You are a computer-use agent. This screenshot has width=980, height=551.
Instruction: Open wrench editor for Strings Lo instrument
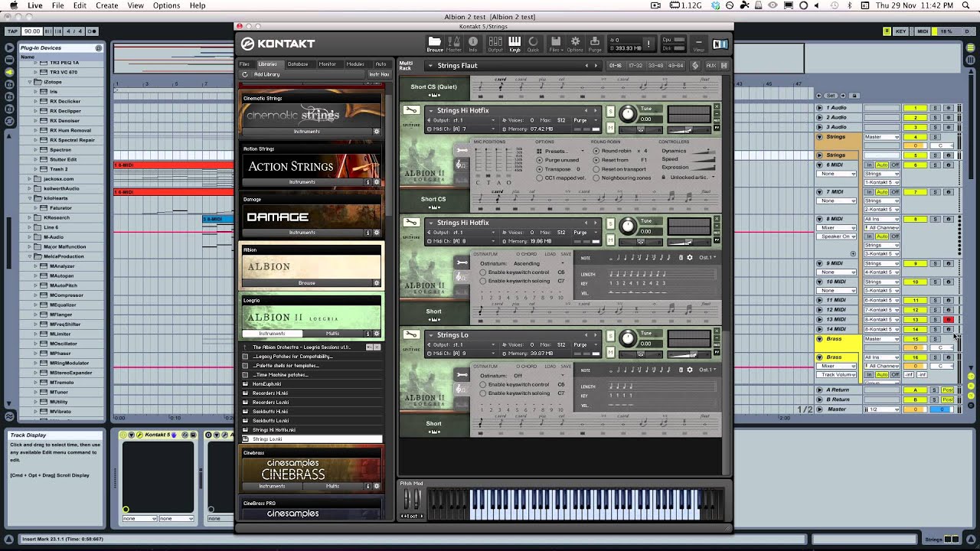tap(411, 335)
